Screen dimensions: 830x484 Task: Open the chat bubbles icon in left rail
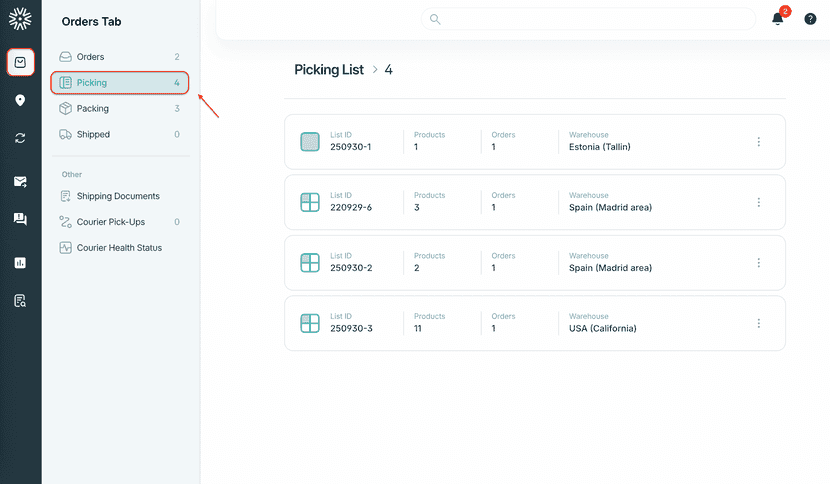20,219
